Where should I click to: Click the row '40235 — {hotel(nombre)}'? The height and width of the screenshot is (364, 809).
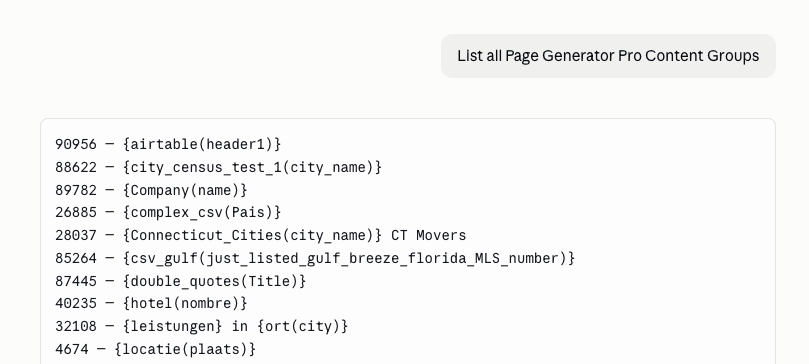click(x=151, y=304)
